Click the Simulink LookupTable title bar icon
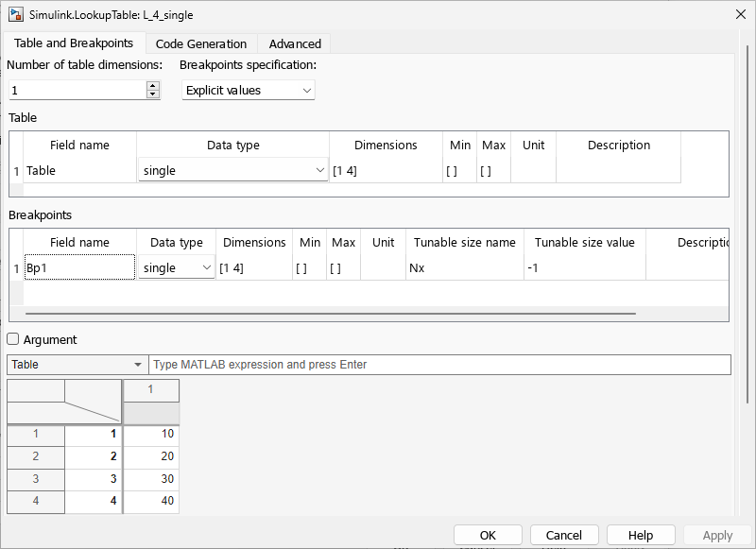This screenshot has width=756, height=549. click(16, 15)
